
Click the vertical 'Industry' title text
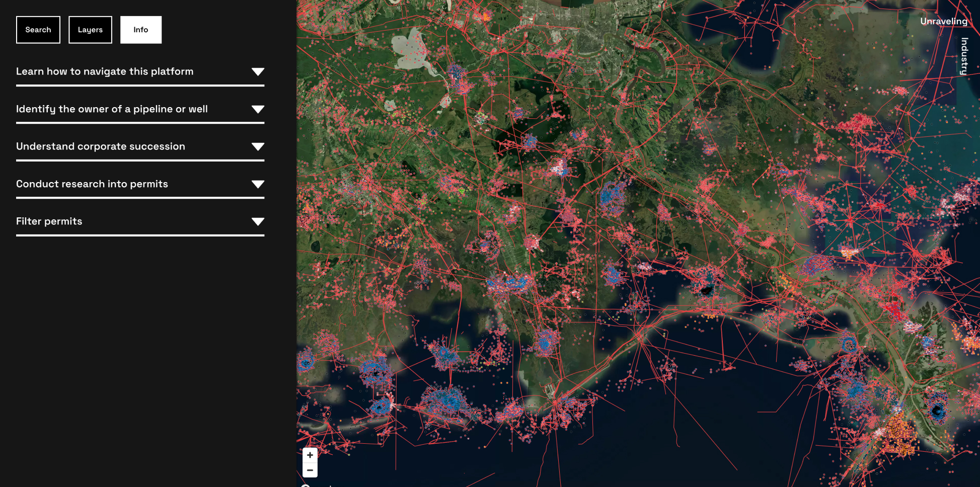(x=964, y=56)
